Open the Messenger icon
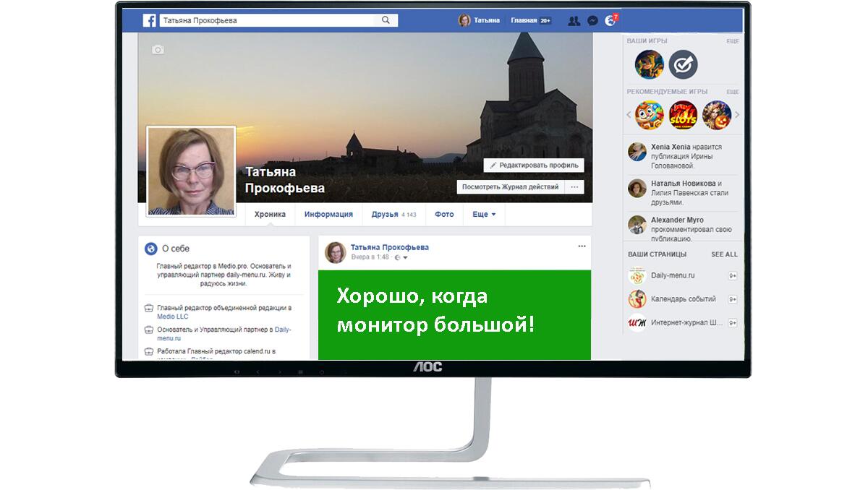Image resolution: width=868 pixels, height=490 pixels. pyautogui.click(x=592, y=21)
